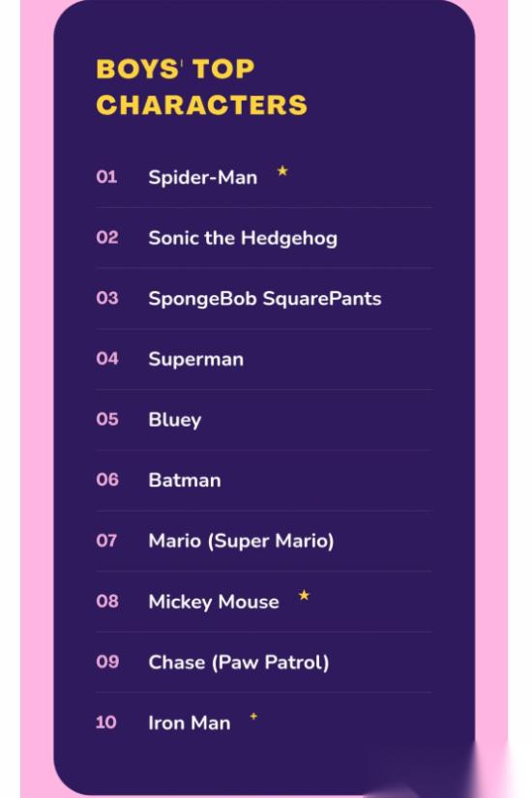Click rank number 03
The height and width of the screenshot is (798, 532).
click(x=107, y=298)
